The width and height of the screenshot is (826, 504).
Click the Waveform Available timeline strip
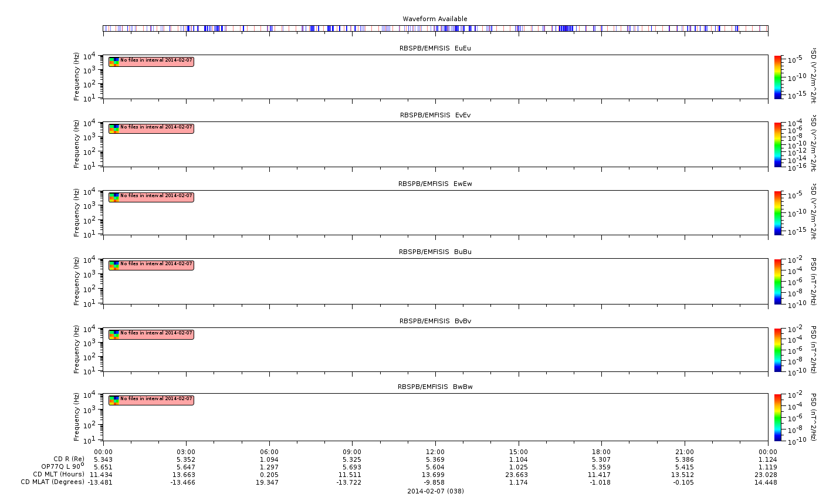click(x=435, y=28)
